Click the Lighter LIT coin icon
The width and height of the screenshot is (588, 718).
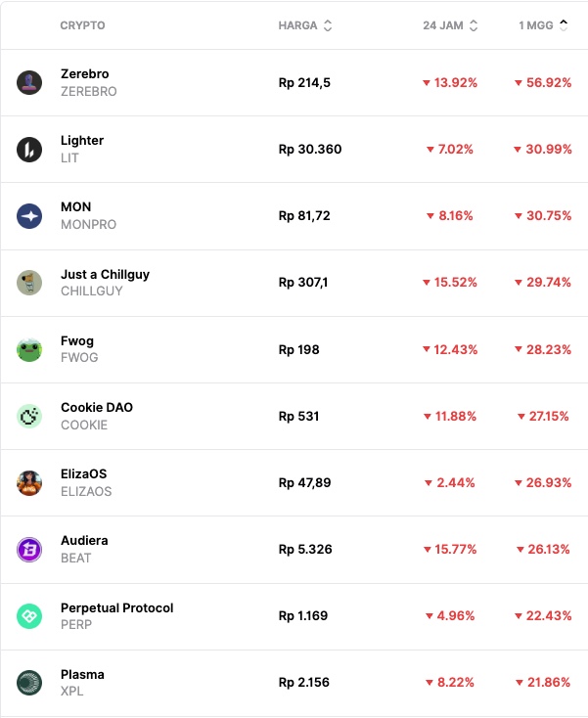coord(29,150)
